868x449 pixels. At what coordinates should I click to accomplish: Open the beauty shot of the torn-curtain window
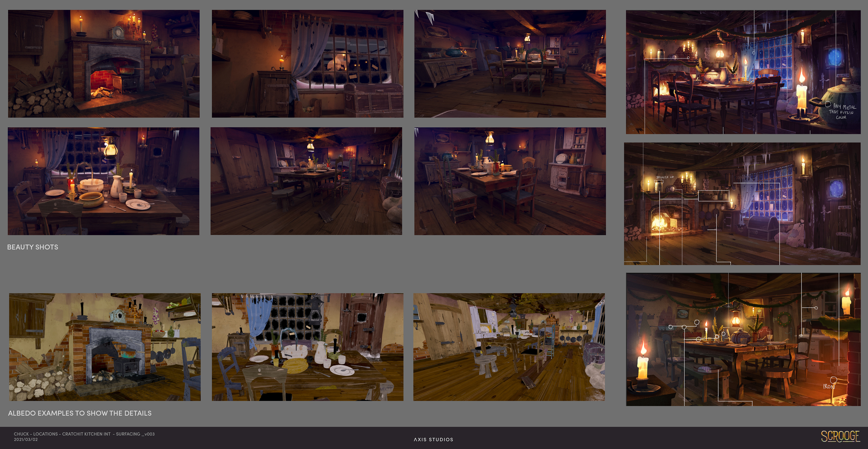point(307,64)
